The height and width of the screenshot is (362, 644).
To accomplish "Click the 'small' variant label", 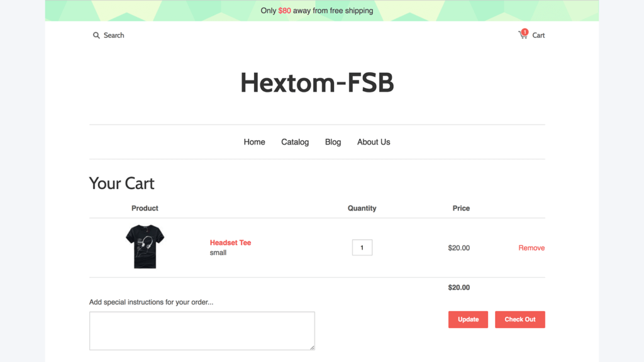I will pyautogui.click(x=218, y=253).
